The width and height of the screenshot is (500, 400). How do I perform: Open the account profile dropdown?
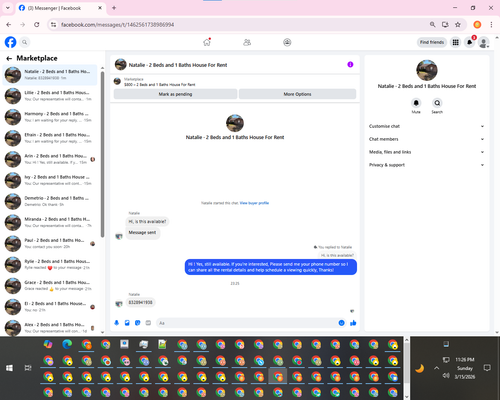coord(484,42)
